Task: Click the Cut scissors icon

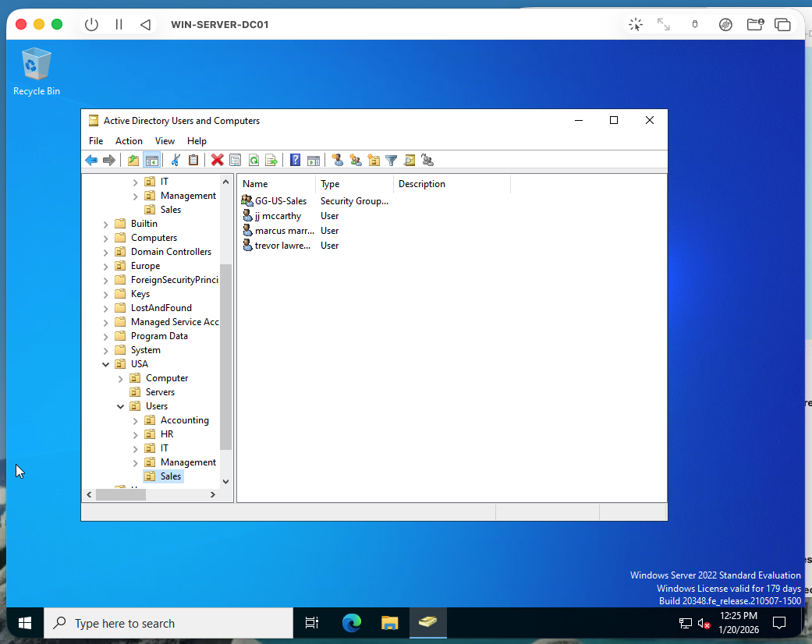Action: [x=176, y=160]
